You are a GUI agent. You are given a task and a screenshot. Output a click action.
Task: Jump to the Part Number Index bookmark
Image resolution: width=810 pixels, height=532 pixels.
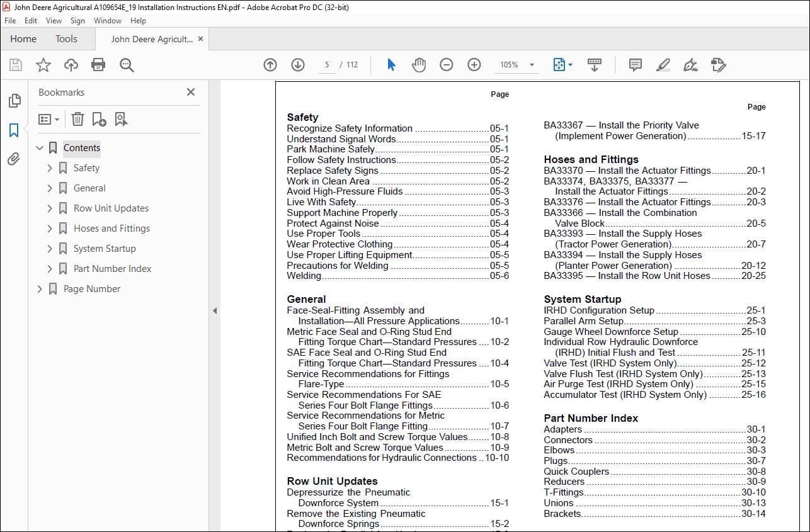112,269
